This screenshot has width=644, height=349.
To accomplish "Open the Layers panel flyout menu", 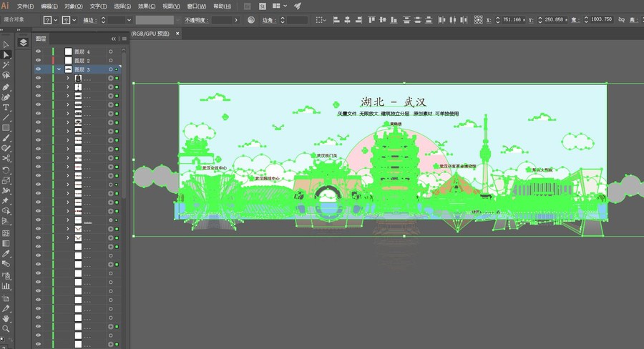I will 124,39.
